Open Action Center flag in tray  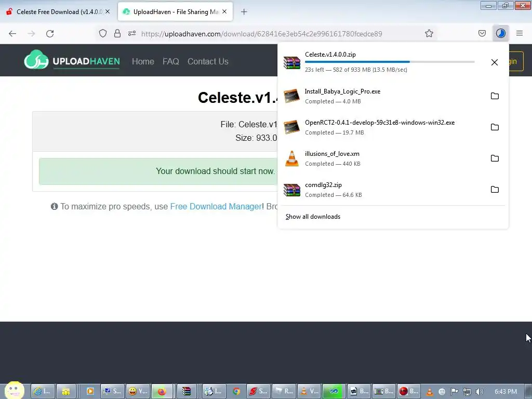[x=454, y=392]
